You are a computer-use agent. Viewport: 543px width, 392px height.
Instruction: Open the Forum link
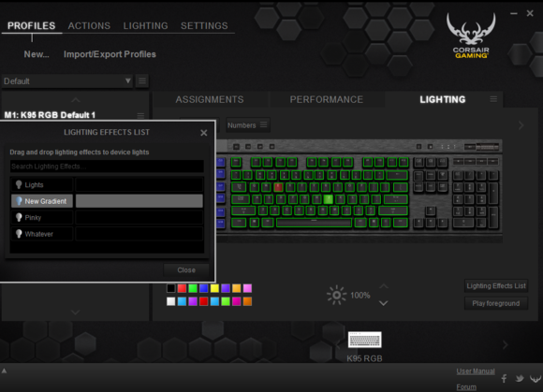point(466,386)
